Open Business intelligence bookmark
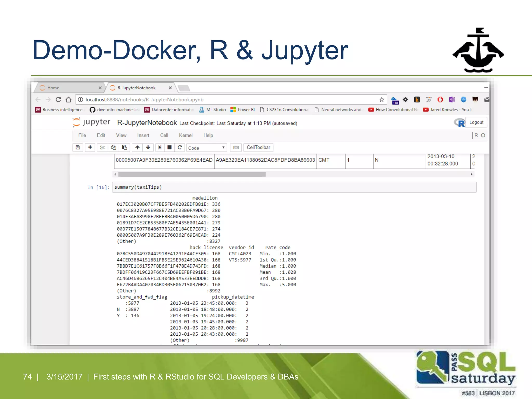The image size is (532, 399). (x=59, y=110)
